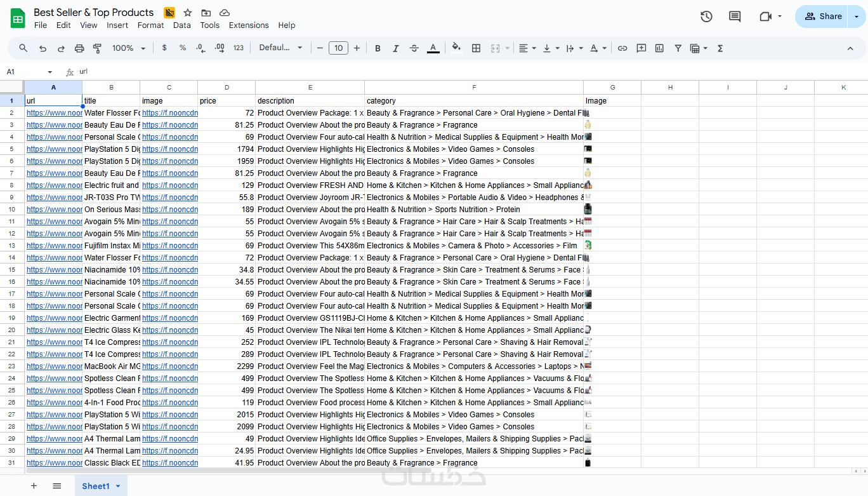Select the product image thumbnail in row 10
Screen dimensions: 868x496
click(588, 209)
